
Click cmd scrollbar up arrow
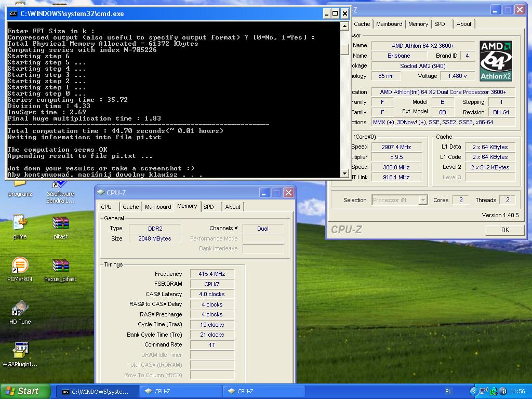[344, 26]
